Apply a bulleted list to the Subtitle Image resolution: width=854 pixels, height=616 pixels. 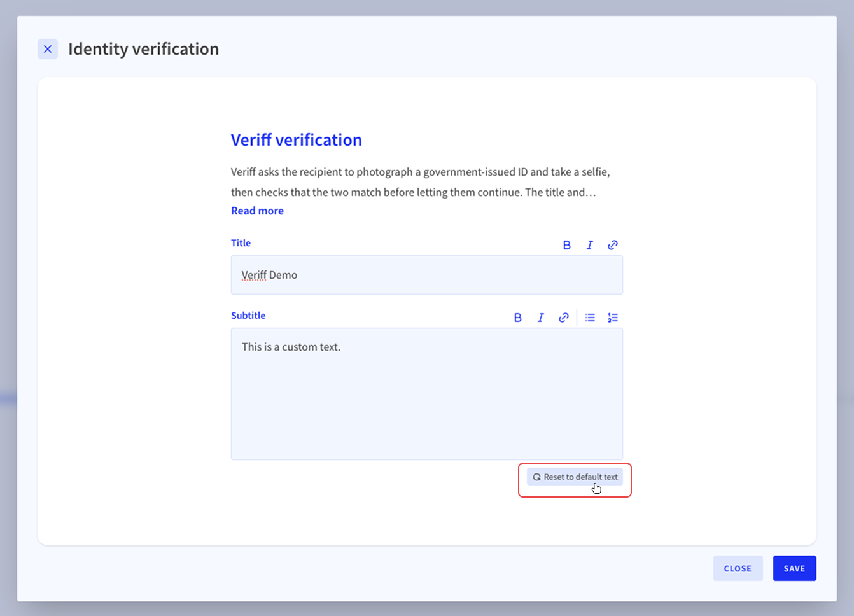point(590,318)
